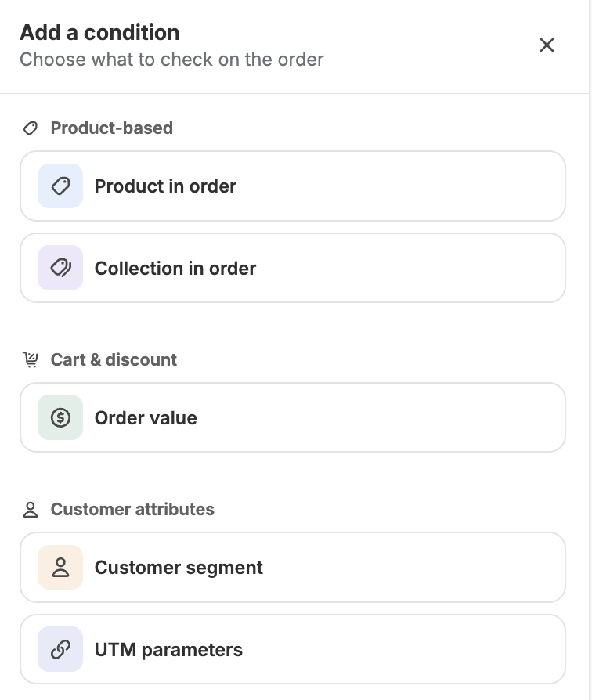Click the cart icon beside Cart & discount
The image size is (592, 700).
tap(31, 359)
